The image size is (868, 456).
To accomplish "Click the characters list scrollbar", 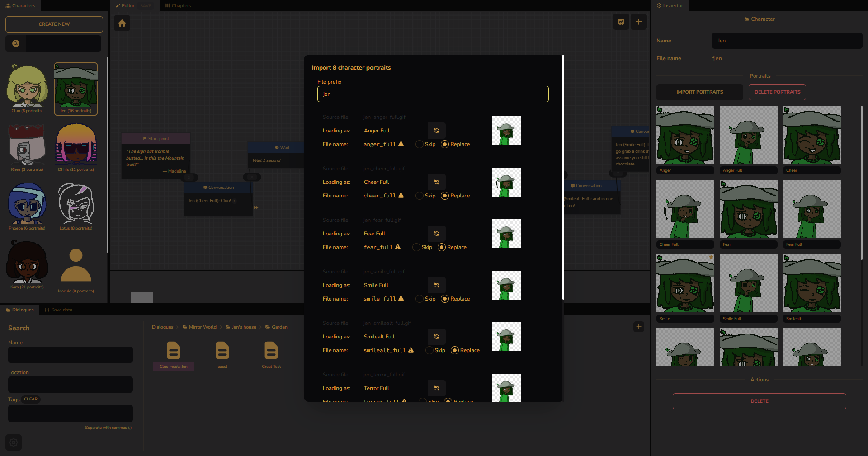I will pos(107,155).
